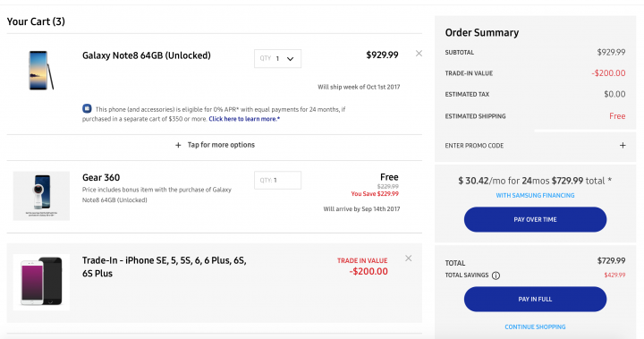Viewport: 644px width, 339px height.
Task: Open the With Samsung Financing link
Action: click(535, 195)
